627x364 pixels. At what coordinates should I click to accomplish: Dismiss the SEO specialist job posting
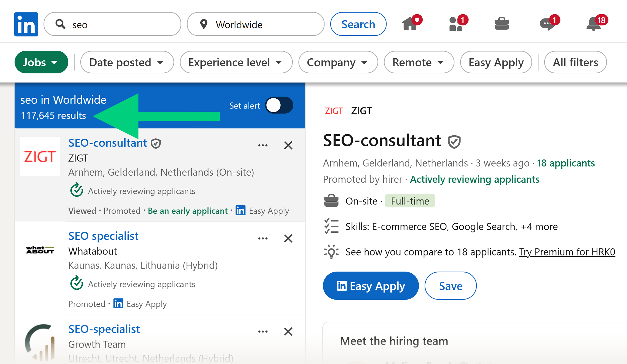288,238
